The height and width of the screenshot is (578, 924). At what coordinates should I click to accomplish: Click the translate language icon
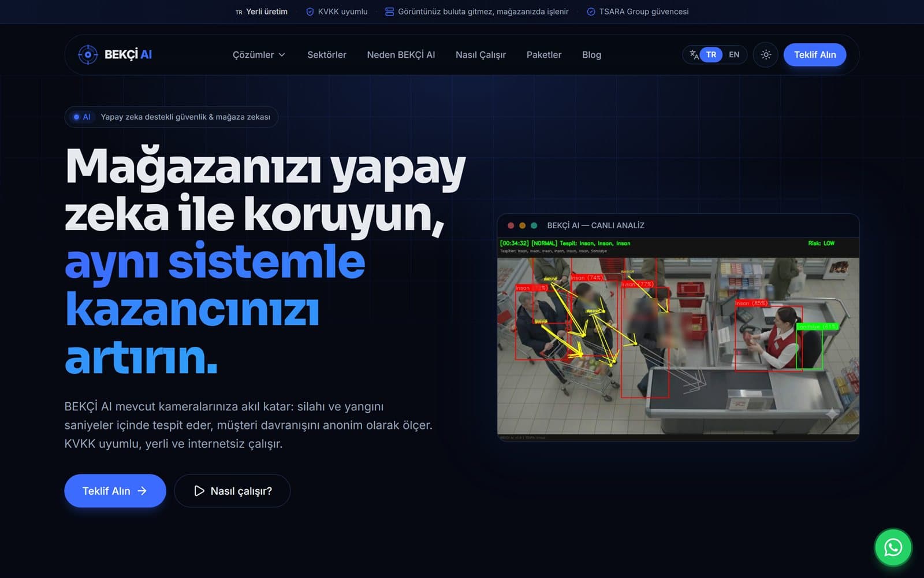694,54
